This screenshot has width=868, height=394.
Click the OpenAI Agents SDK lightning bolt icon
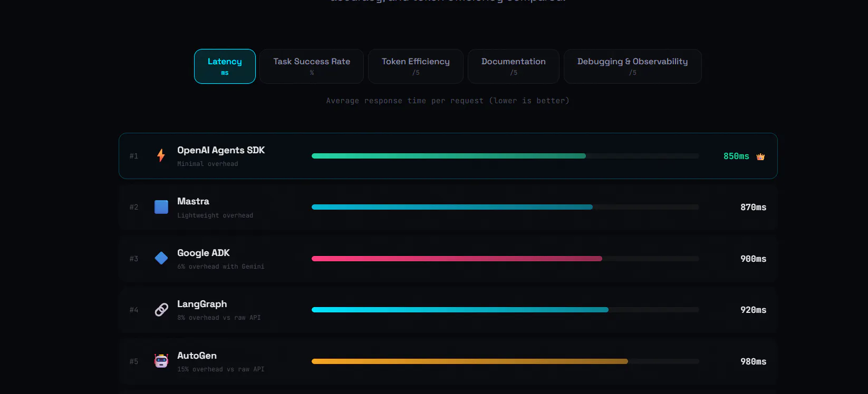click(x=161, y=155)
